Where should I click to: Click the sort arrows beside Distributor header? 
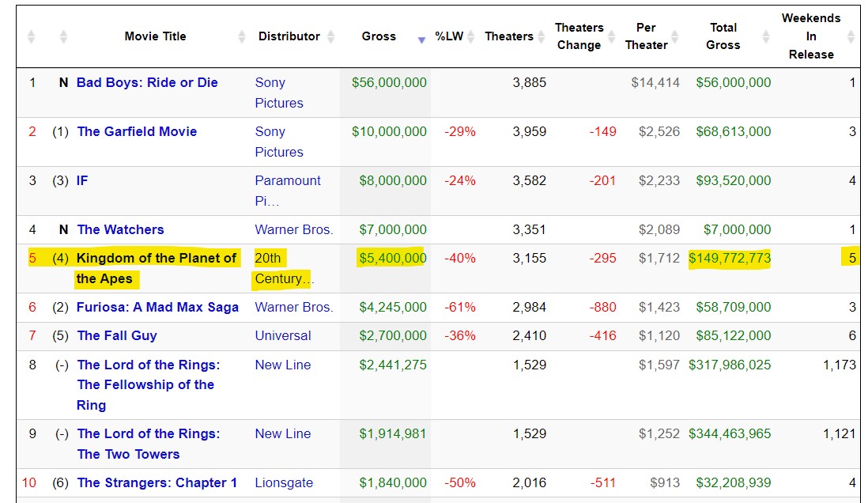pyautogui.click(x=330, y=37)
